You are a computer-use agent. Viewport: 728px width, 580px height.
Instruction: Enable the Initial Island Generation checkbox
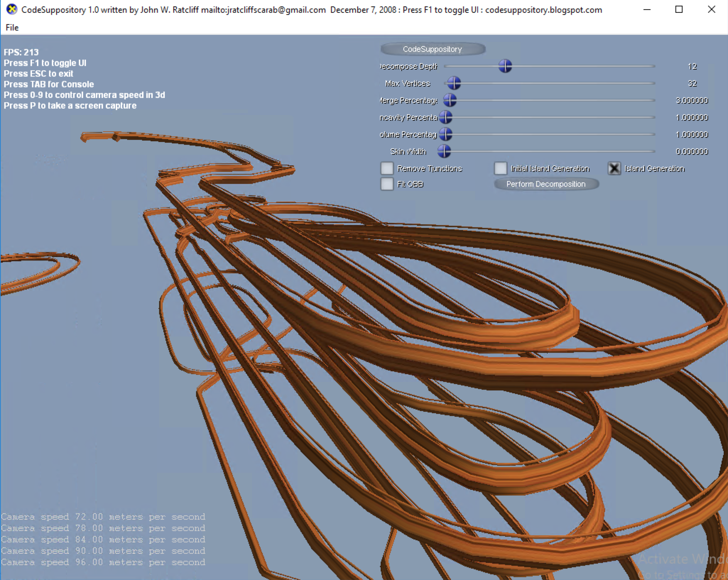tap(501, 168)
